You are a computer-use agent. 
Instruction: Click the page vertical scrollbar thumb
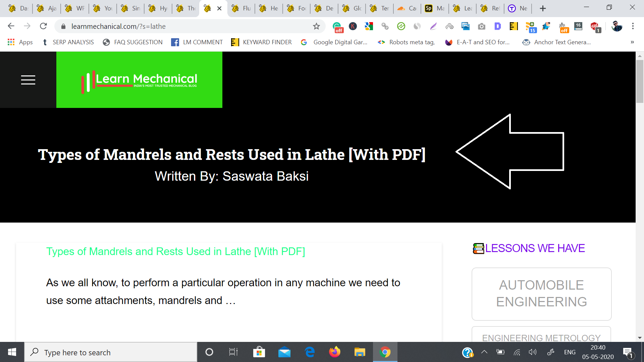[639, 82]
